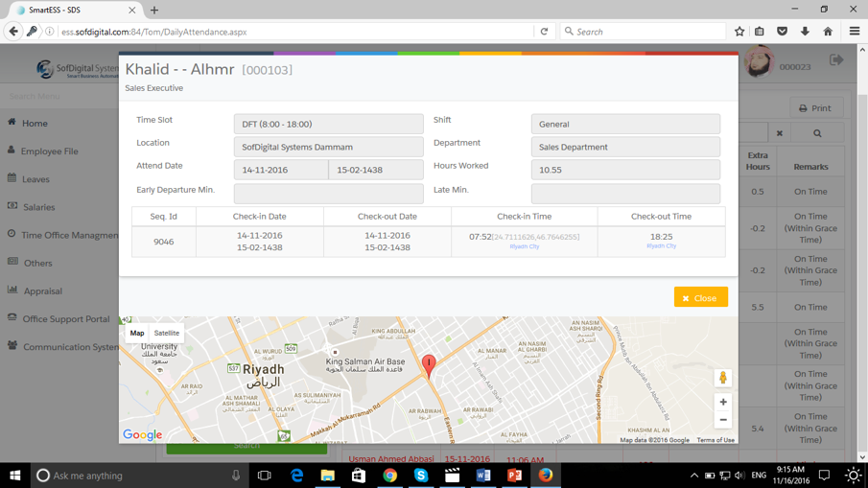Open Microsoft Edge from taskbar
This screenshot has width=868, height=488.
[x=296, y=476]
